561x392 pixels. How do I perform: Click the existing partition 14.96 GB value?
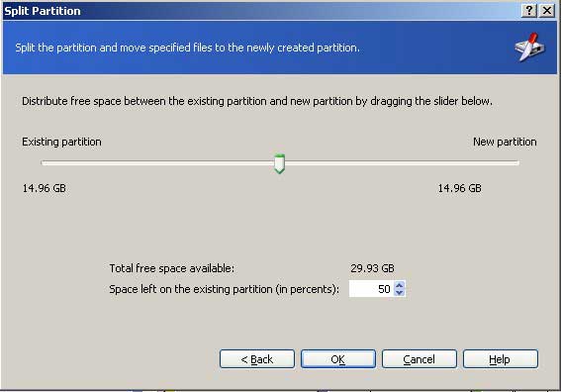click(44, 188)
